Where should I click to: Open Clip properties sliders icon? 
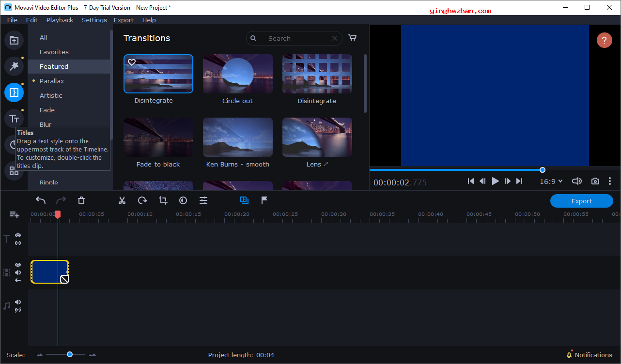[x=203, y=200]
